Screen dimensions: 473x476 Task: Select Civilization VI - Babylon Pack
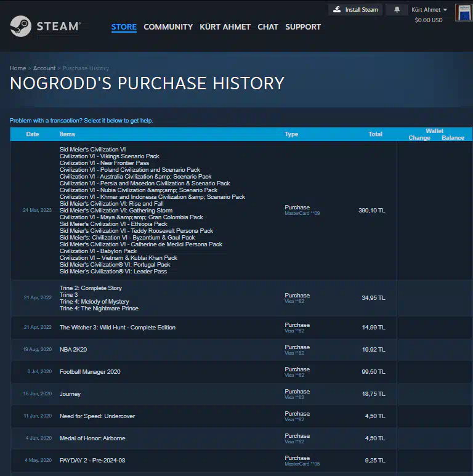pyautogui.click(x=98, y=251)
